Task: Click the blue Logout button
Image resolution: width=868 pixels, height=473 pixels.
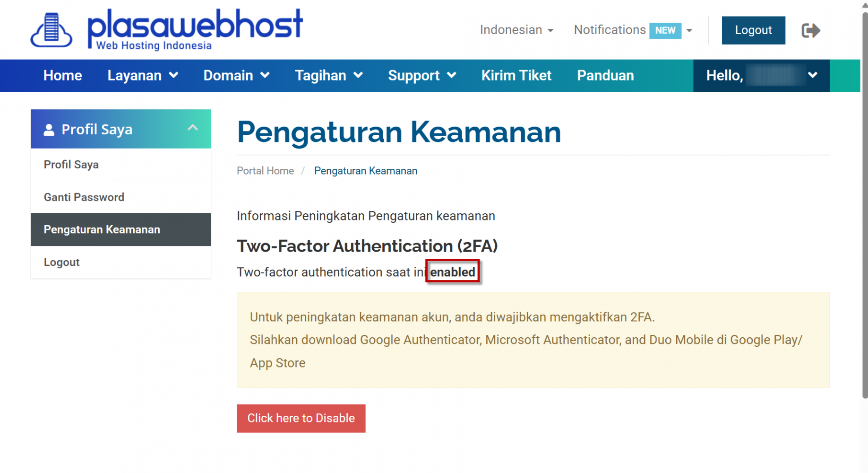Action: [x=753, y=30]
